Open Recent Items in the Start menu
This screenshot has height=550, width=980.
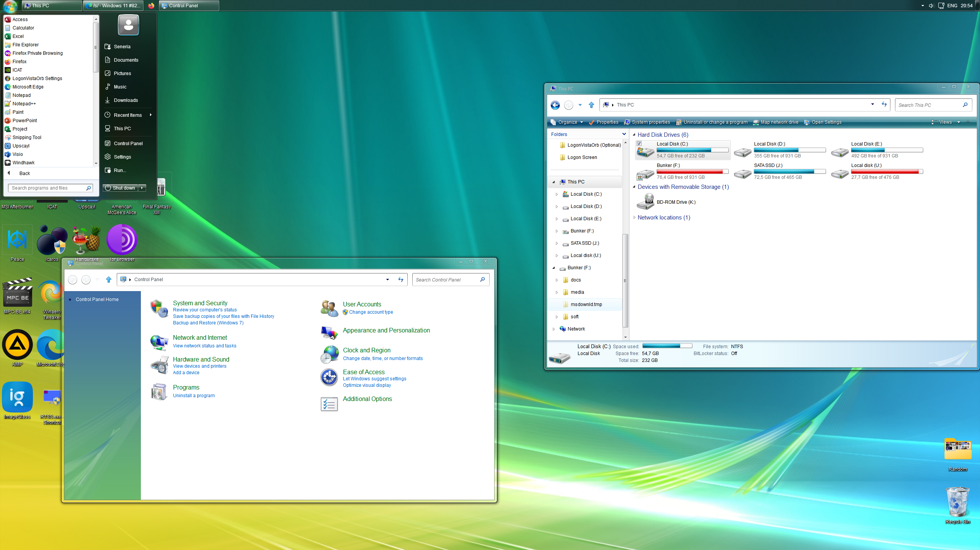point(128,115)
